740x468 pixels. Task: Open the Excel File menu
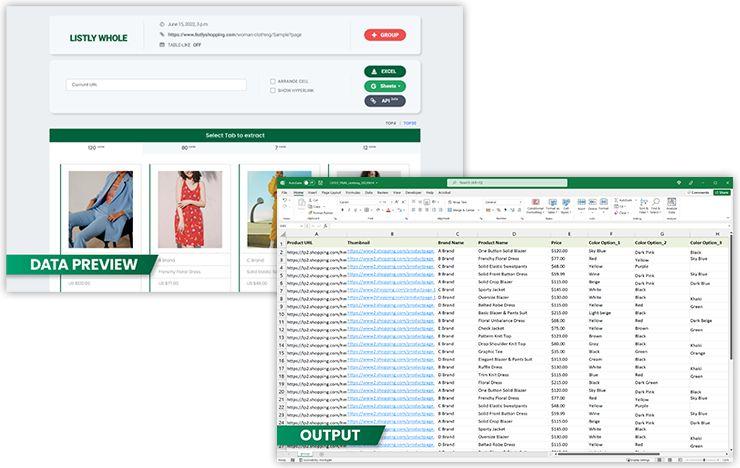(x=284, y=192)
